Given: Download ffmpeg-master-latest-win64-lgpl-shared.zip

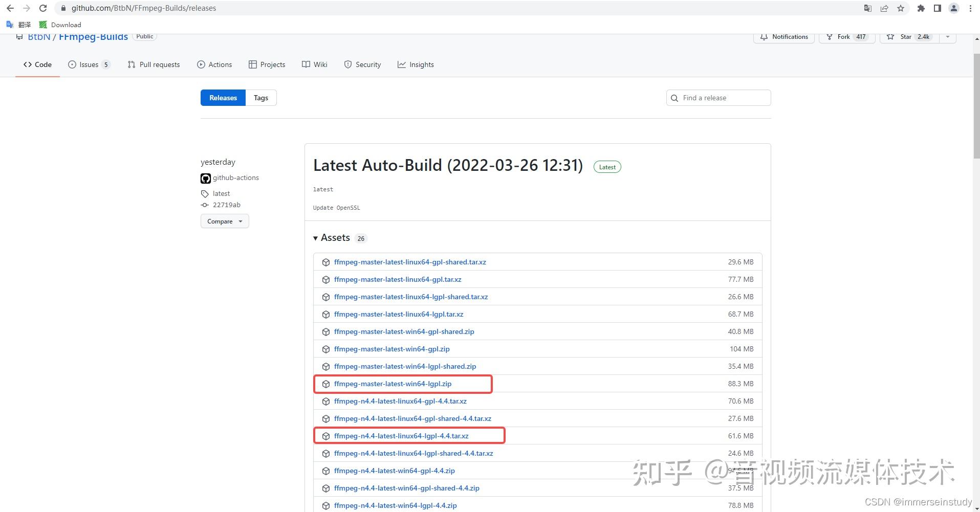Looking at the screenshot, I should pyautogui.click(x=405, y=366).
